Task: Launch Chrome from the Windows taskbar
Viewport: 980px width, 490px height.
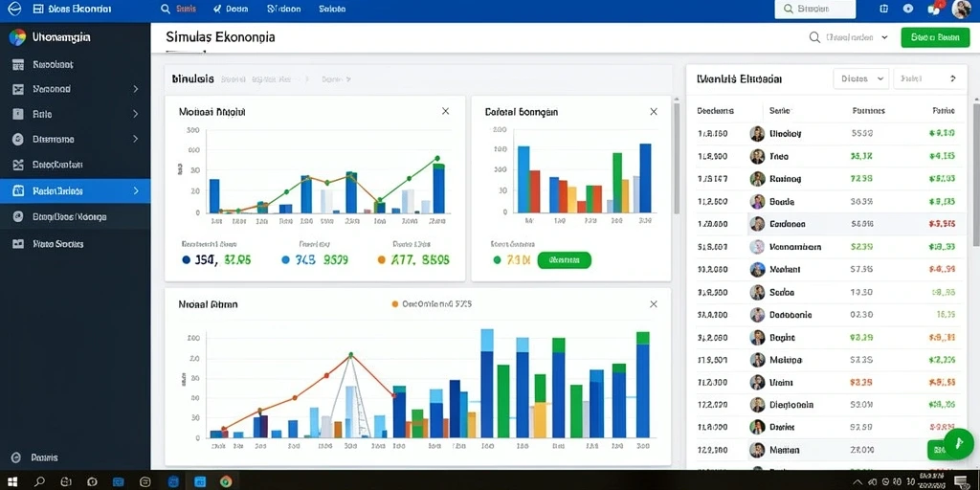Action: [226, 481]
